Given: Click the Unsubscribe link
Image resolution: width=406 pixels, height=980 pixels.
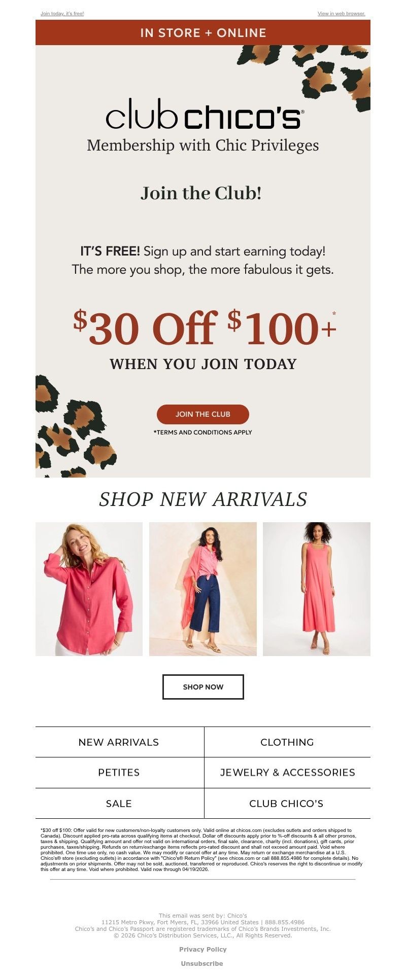Looking at the screenshot, I should point(202,964).
